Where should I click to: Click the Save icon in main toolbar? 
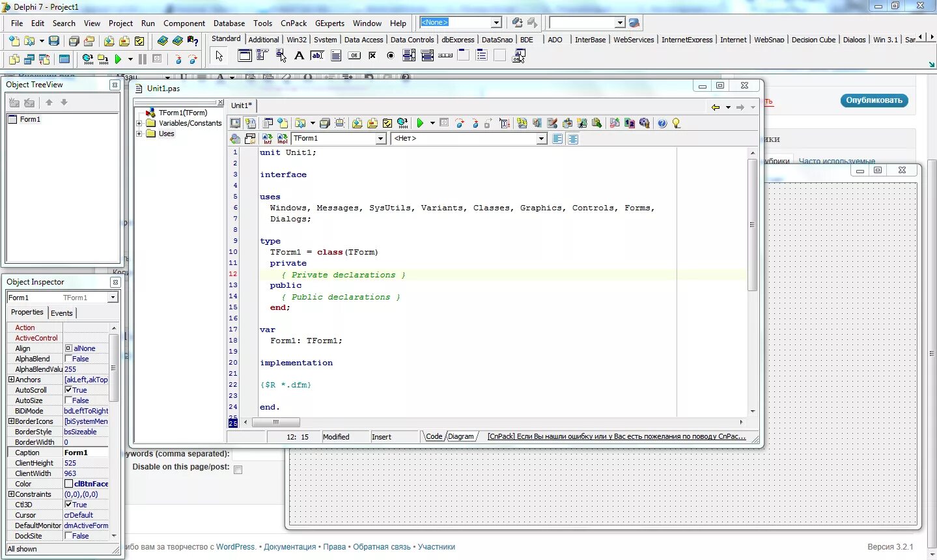pos(54,41)
